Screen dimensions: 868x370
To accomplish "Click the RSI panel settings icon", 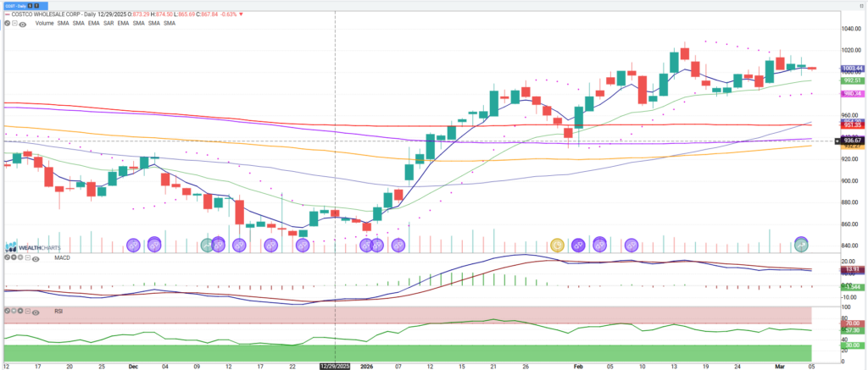I will [x=6, y=312].
